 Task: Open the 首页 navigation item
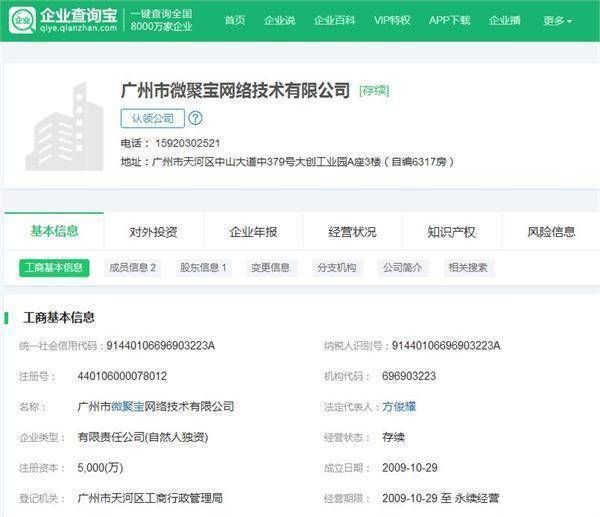tap(235, 21)
